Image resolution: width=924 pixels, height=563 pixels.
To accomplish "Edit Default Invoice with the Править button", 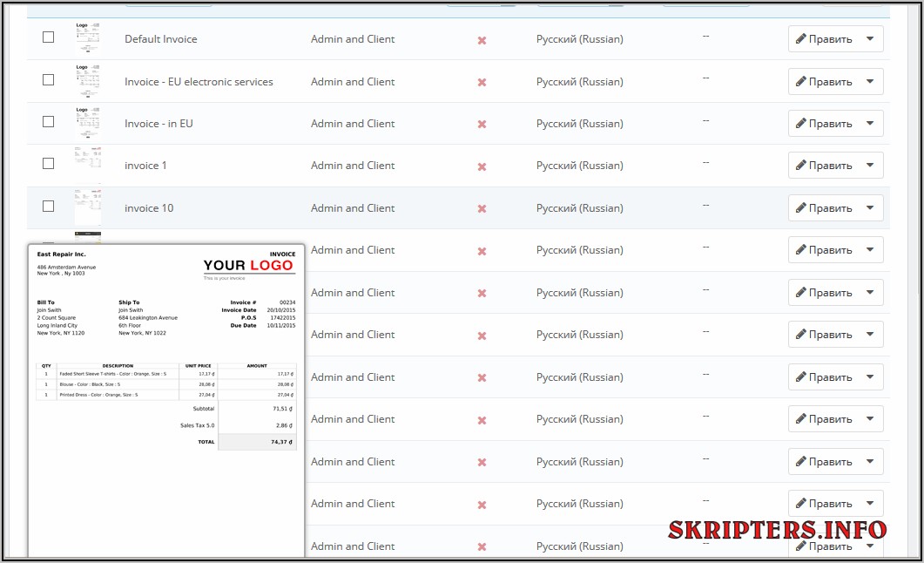I will tap(824, 39).
